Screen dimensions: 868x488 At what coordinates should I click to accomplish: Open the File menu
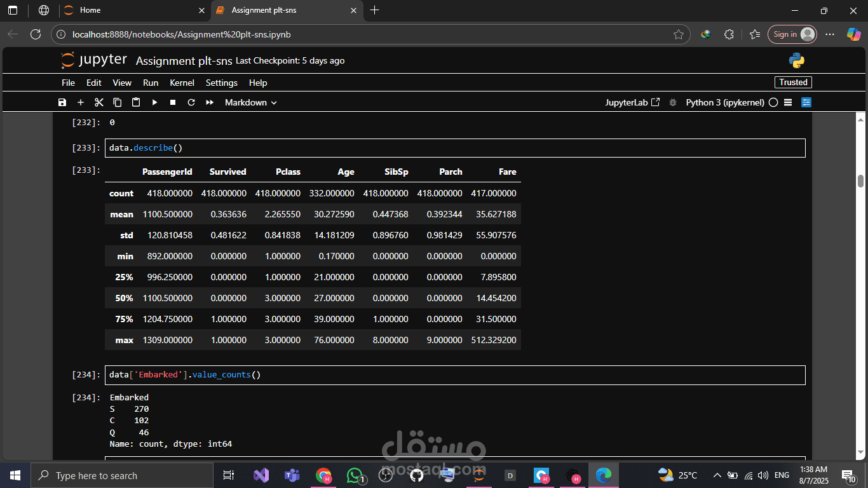point(68,83)
